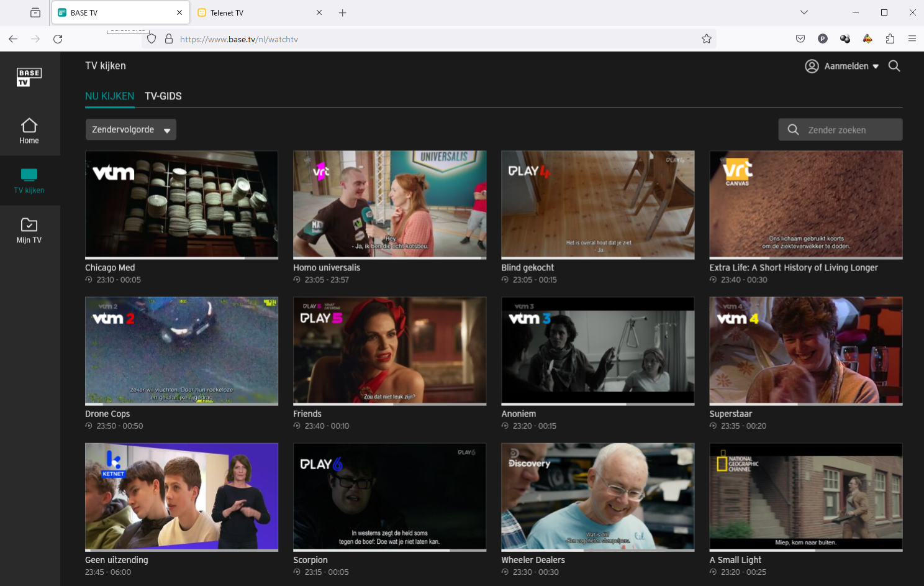
Task: Select the NU KIJKEN tab
Action: coord(109,96)
